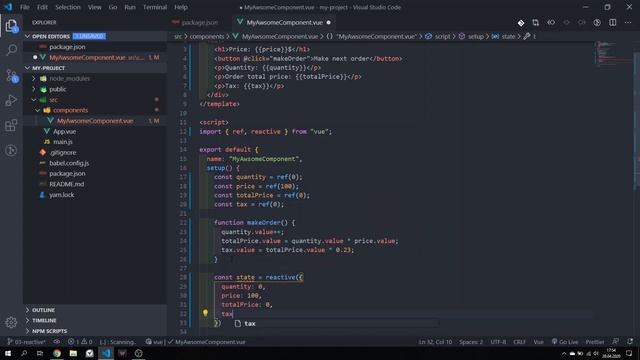Screen dimensions: 640x360
Task: Switch to the package.json editor tab
Action: pos(199,23)
